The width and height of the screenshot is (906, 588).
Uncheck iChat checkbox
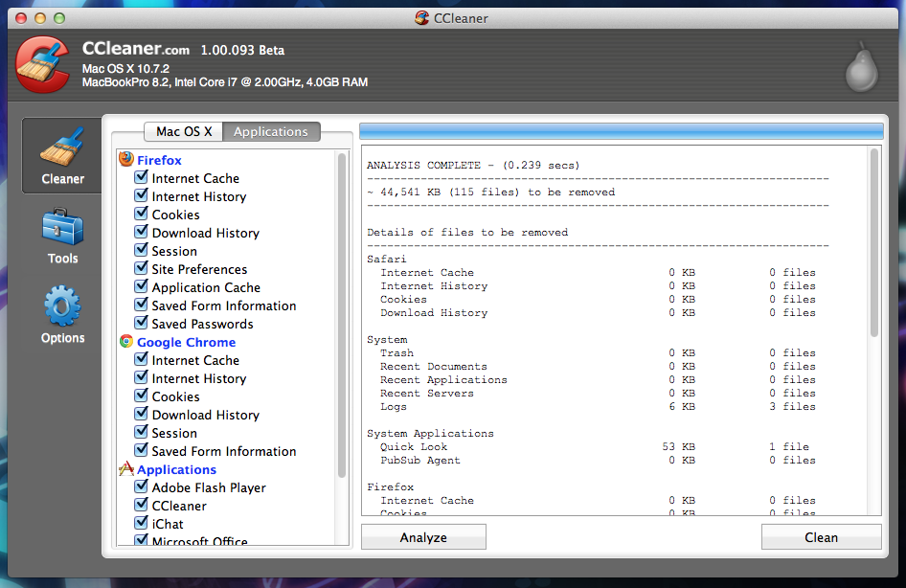(x=141, y=523)
